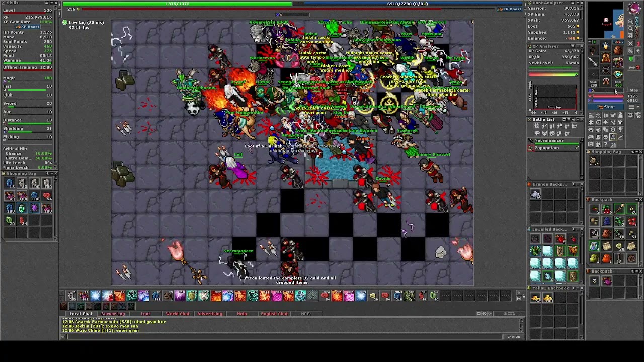Select the boots equipment slot
Image resolution: width=644 pixels, height=362 pixels.
605,80
